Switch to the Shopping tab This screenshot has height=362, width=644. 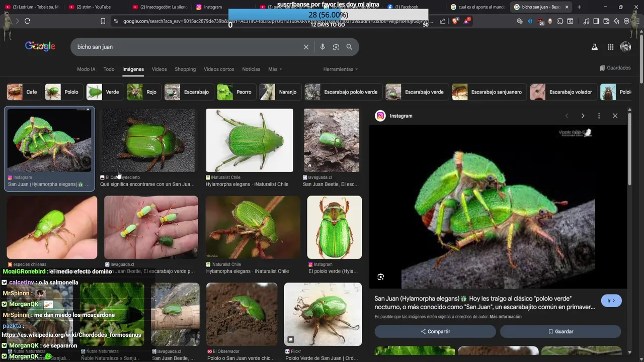[185, 69]
